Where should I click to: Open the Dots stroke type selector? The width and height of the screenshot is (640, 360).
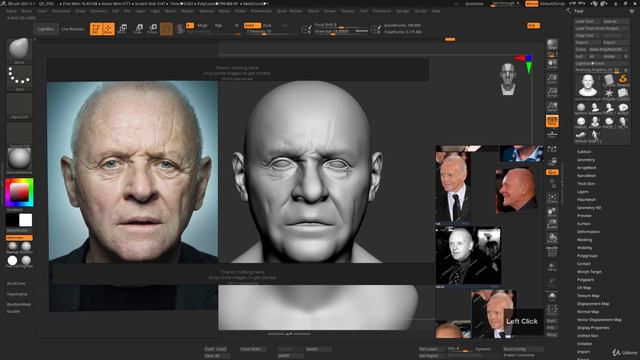[x=19, y=78]
